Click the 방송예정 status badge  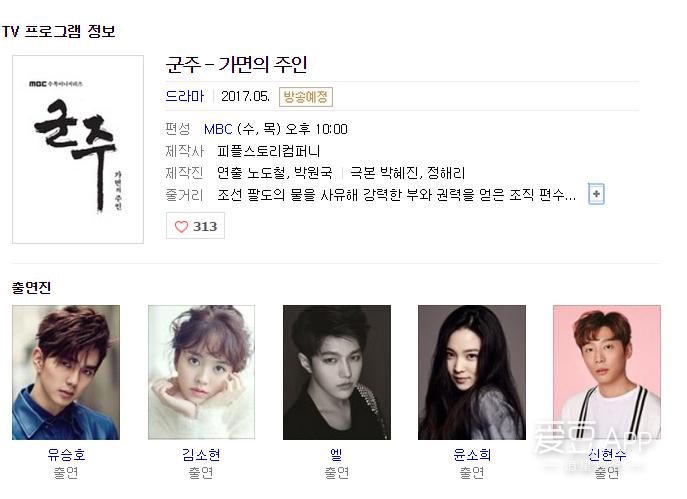tap(306, 97)
